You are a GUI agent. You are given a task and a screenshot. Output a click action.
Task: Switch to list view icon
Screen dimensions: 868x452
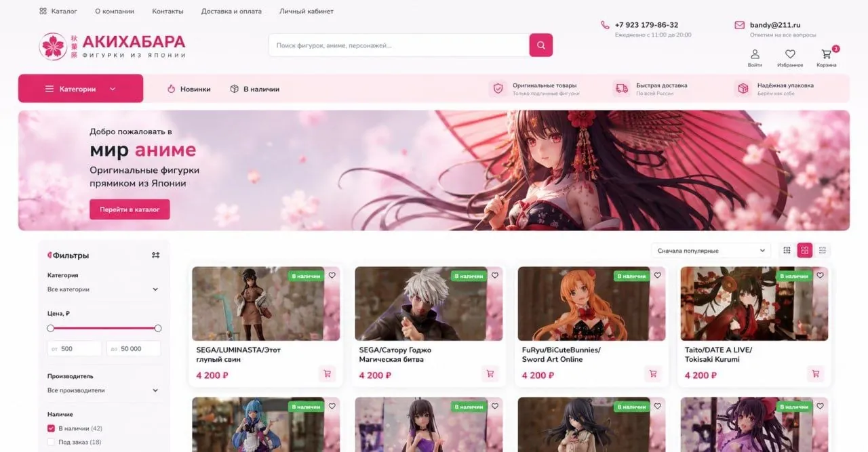823,251
